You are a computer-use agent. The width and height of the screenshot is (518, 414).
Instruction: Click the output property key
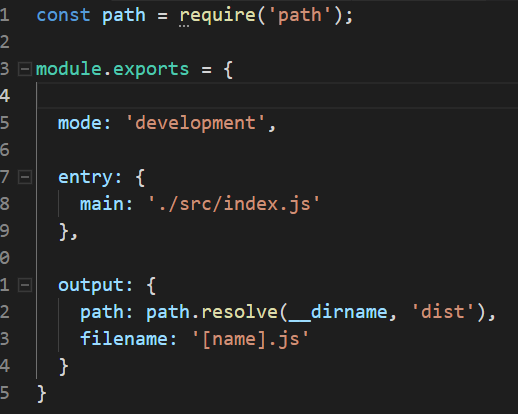[x=91, y=285]
